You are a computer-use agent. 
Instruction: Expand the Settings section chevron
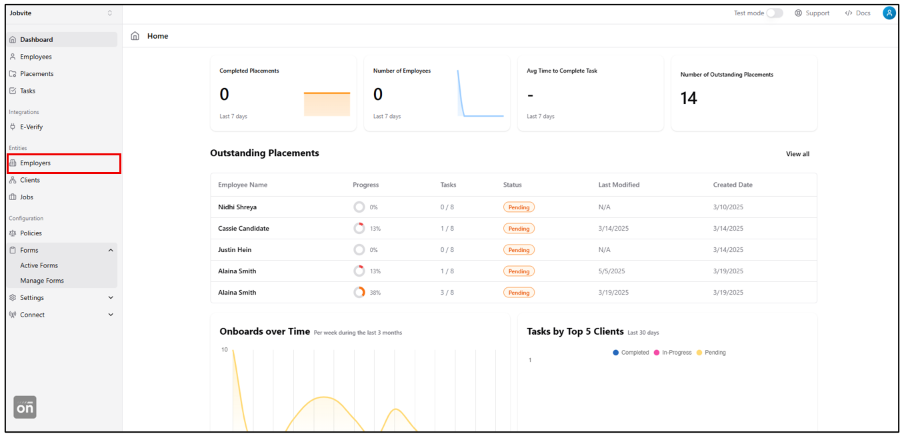pyautogui.click(x=110, y=297)
